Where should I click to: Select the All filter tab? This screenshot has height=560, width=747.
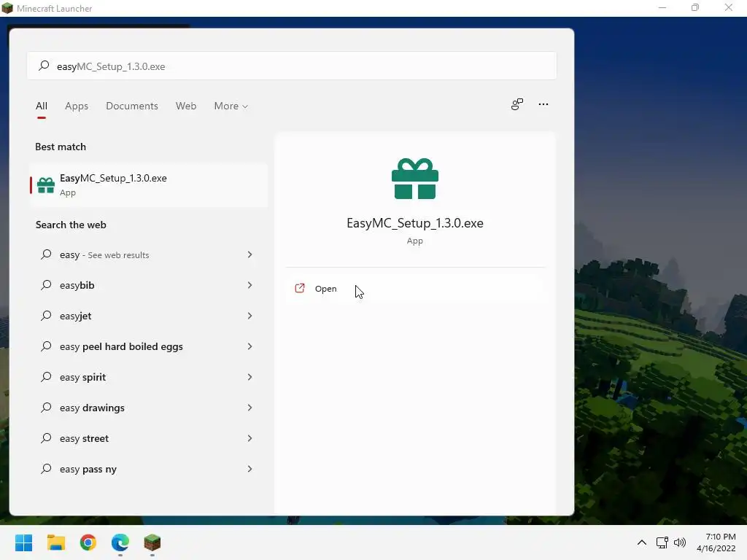pyautogui.click(x=42, y=106)
